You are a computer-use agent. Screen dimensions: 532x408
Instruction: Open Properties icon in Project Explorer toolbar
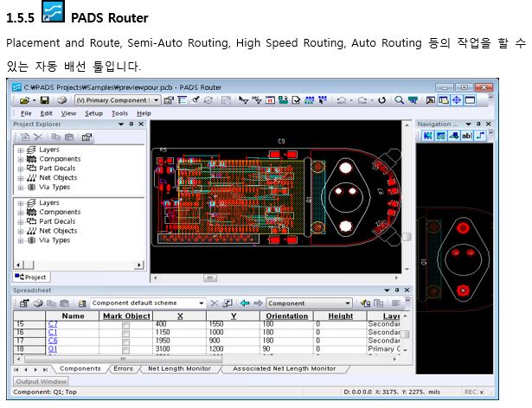tap(87, 137)
